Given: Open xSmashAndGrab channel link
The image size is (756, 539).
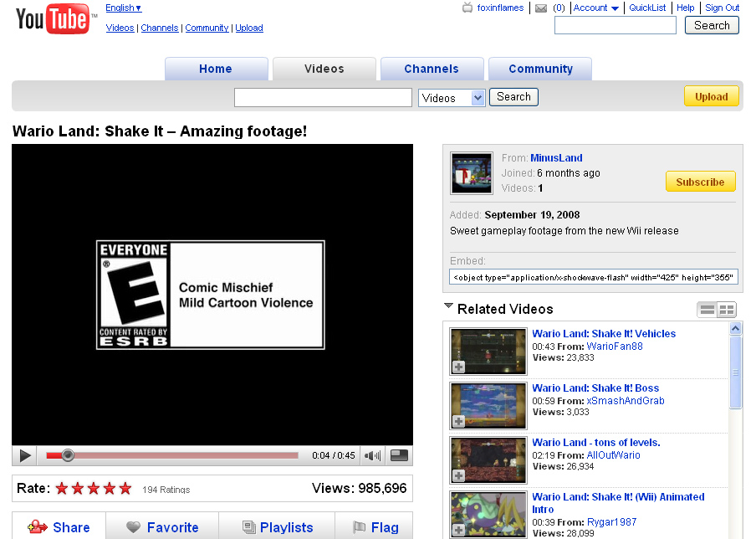Looking at the screenshot, I should click(x=626, y=401).
